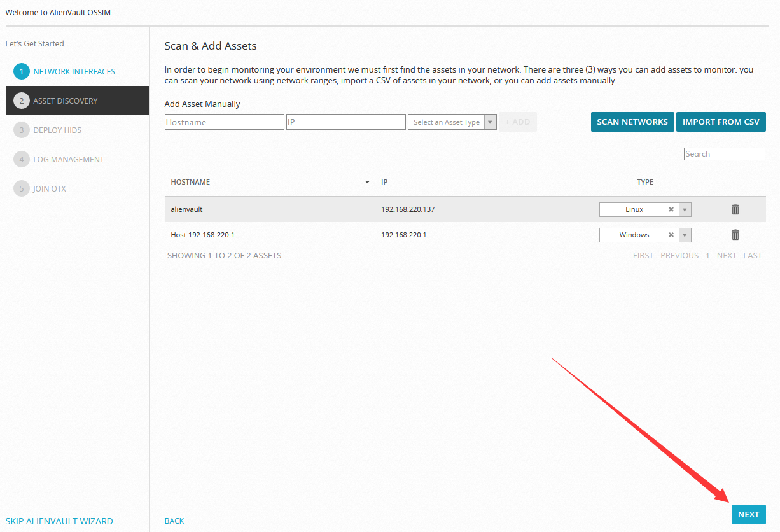The image size is (780, 532).
Task: Click the Showing 1 to 2 of 2 assets text
Action: pyautogui.click(x=224, y=255)
